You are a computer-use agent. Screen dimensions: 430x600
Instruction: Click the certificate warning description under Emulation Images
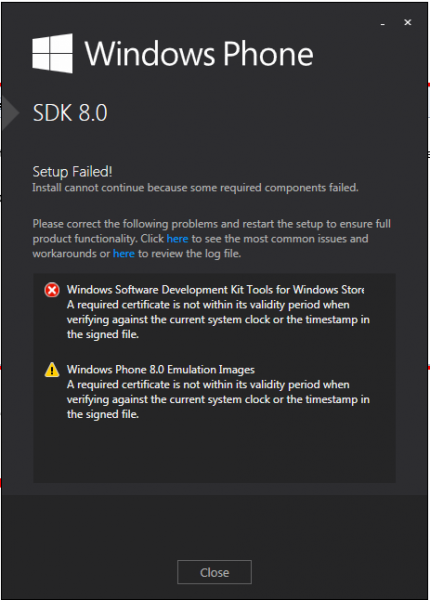click(x=218, y=399)
